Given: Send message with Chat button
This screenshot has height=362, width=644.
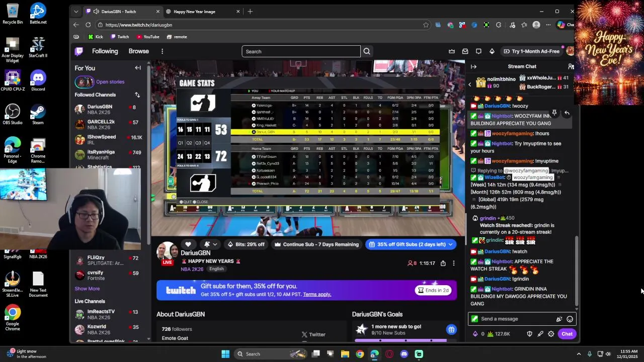Looking at the screenshot, I should coord(567,334).
